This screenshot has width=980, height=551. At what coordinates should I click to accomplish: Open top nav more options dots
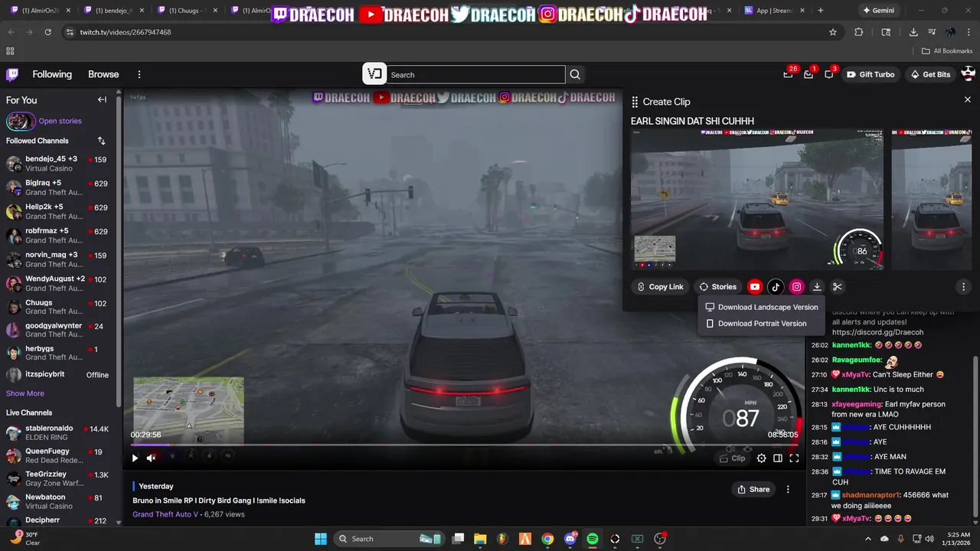click(x=139, y=74)
